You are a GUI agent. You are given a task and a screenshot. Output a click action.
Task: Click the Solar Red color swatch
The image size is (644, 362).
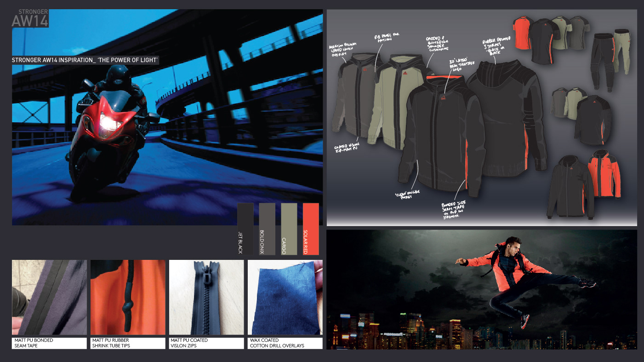tap(311, 229)
